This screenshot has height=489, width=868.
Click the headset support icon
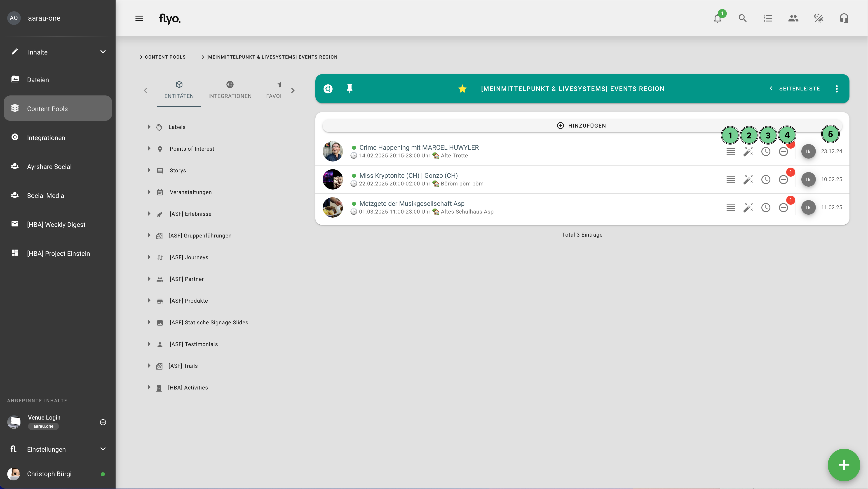coord(844,18)
